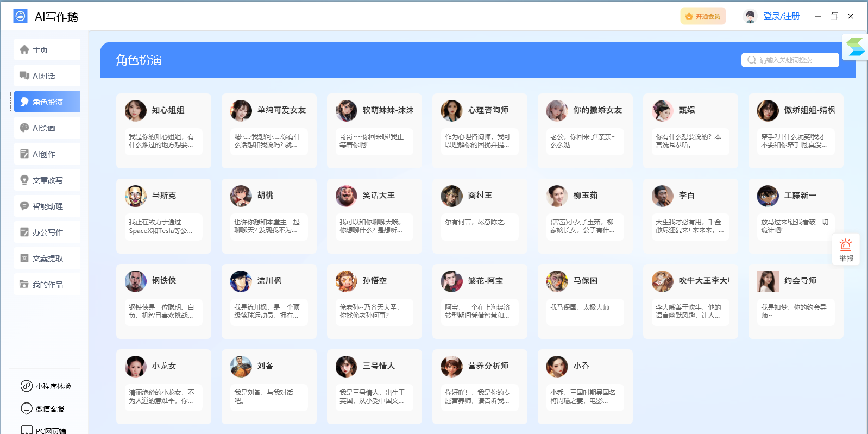Click 马斯克 intro text about SpaceX和Tesla
The image size is (868, 434).
tap(161, 226)
